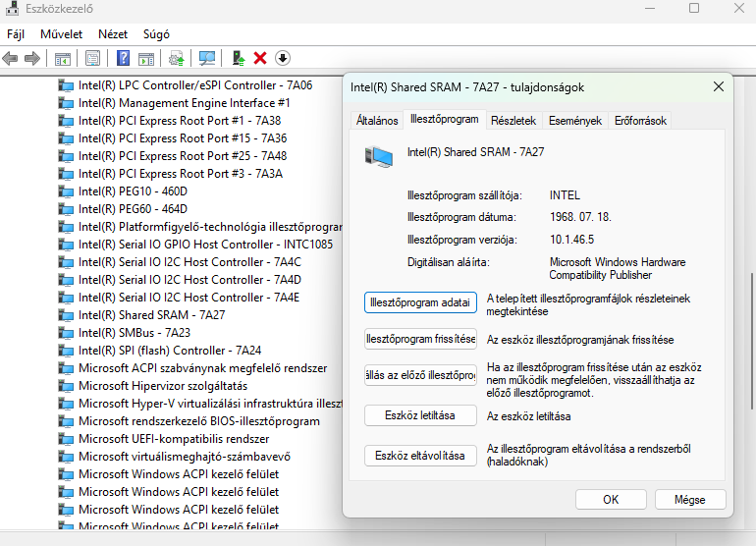Select Intel(R) PCI Express Root Port #3 - 7A3A
Screen dimensions: 756x546
click(x=181, y=174)
